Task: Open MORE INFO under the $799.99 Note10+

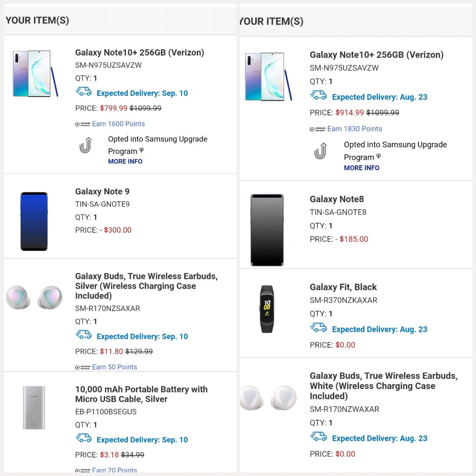Action: point(125,161)
